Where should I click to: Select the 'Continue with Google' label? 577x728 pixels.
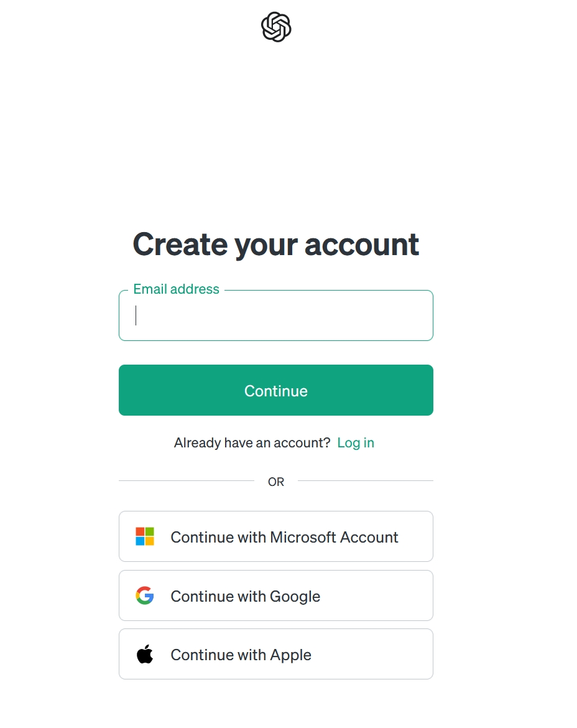tap(245, 596)
